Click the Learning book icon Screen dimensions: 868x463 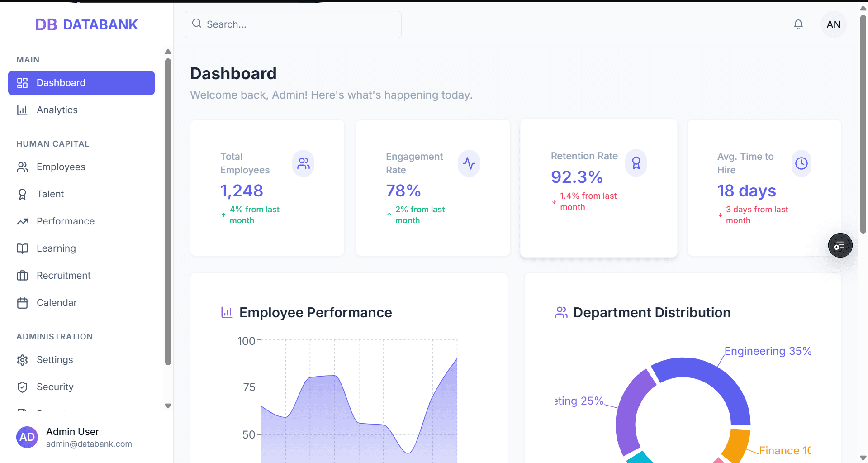pyautogui.click(x=22, y=248)
